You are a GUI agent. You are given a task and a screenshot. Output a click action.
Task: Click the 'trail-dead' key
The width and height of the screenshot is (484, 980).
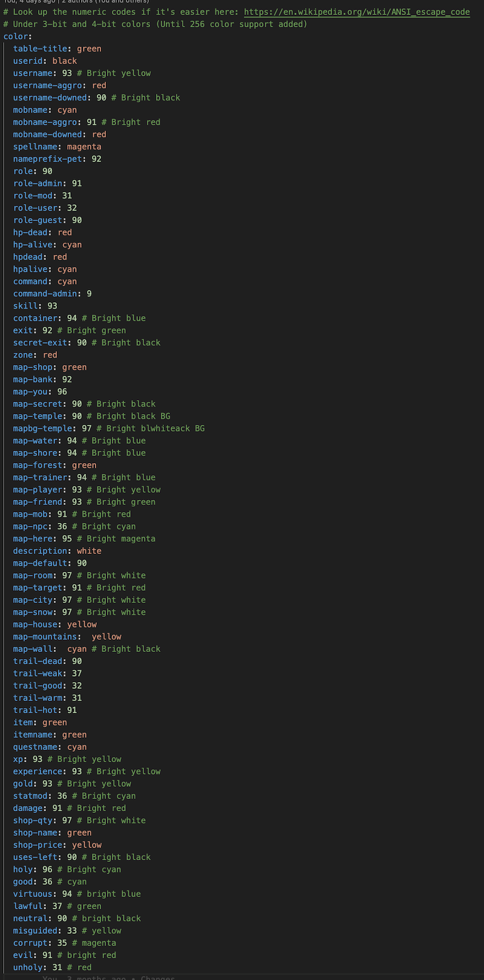point(38,661)
